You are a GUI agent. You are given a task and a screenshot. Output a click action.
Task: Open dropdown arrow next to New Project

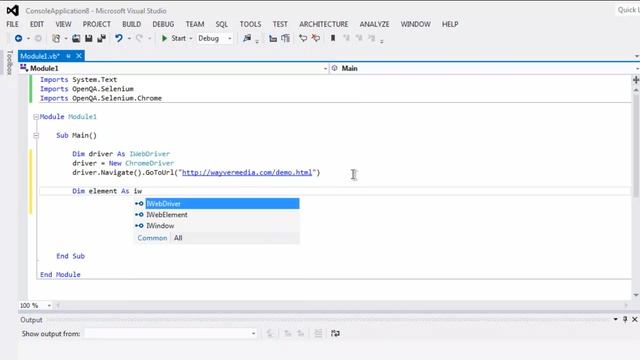(x=65, y=39)
